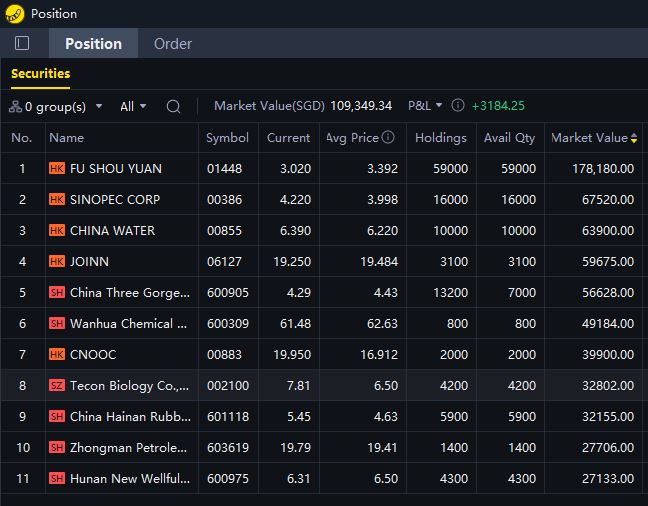Sort by the Current column header

(288, 138)
